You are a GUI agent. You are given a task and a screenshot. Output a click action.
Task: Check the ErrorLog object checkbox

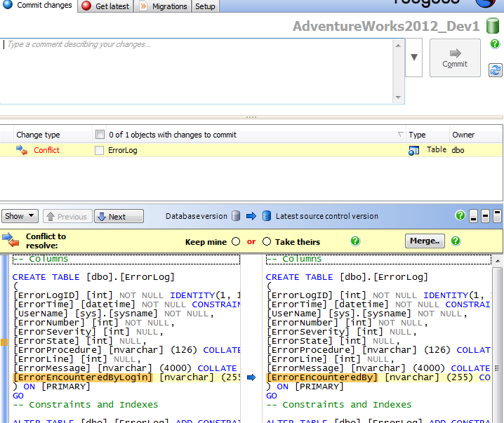[99, 150]
